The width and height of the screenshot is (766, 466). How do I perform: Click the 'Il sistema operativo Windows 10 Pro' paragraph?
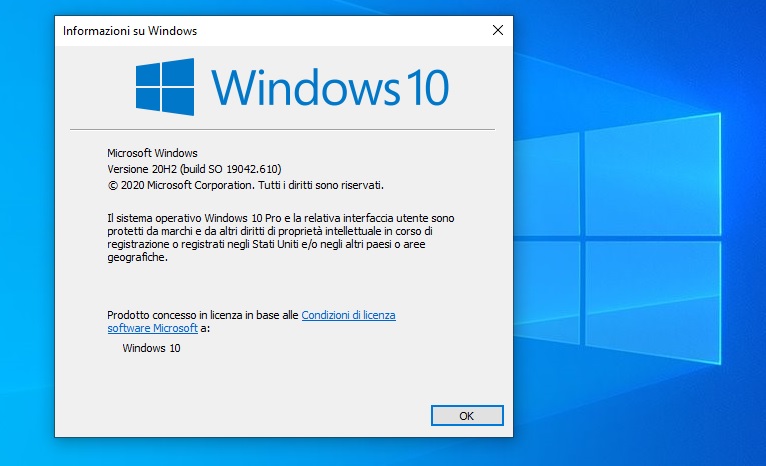(x=281, y=237)
